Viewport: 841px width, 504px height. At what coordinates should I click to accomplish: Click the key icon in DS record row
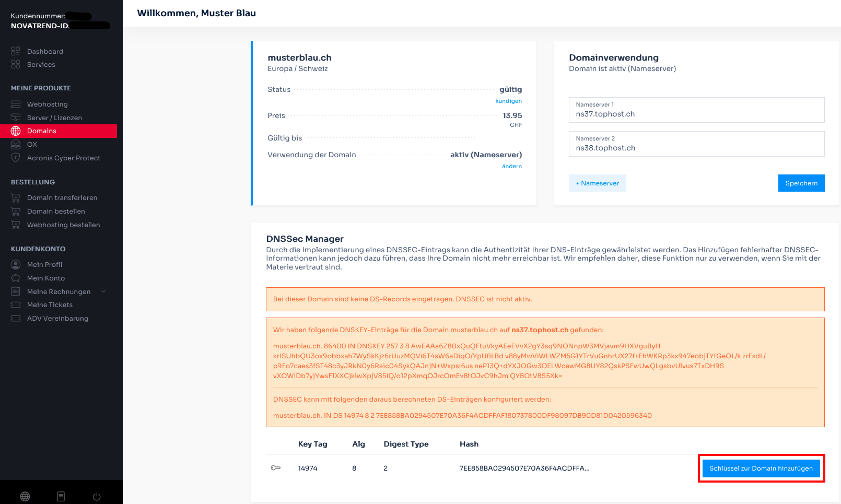(x=276, y=468)
